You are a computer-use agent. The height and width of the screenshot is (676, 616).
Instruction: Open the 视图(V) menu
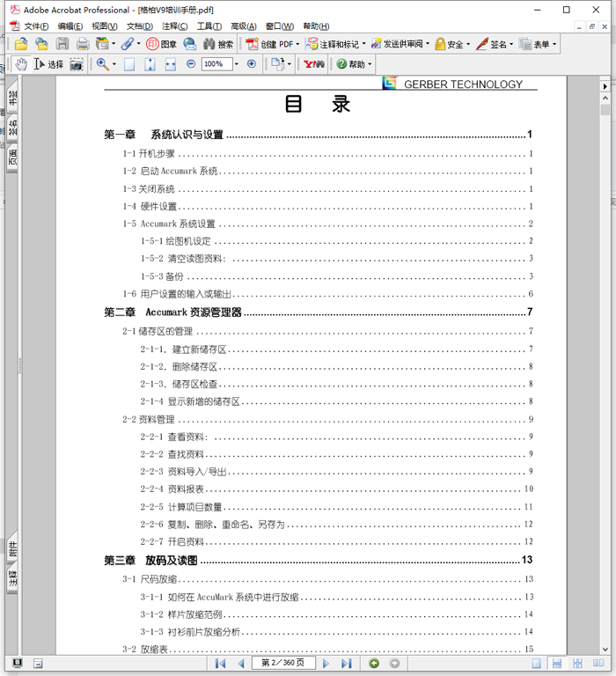coord(105,26)
